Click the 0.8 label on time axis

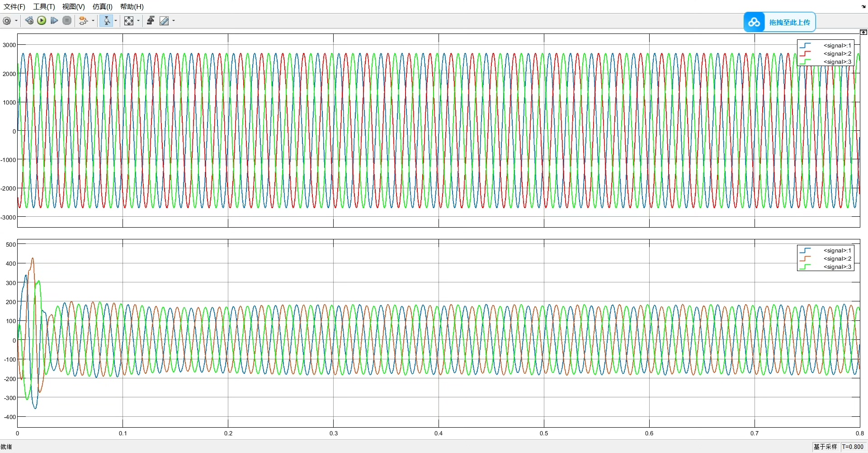click(x=859, y=434)
